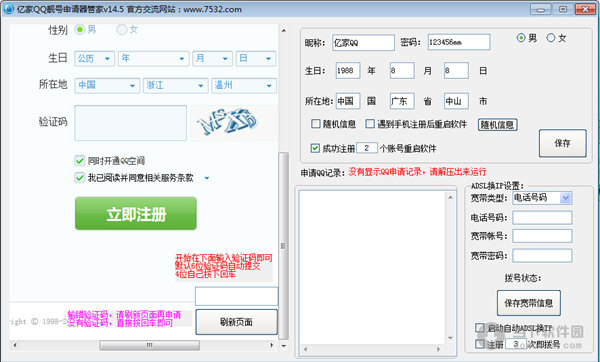Open the 中国 country dropdown
This screenshot has height=362, width=600.
pyautogui.click(x=107, y=85)
